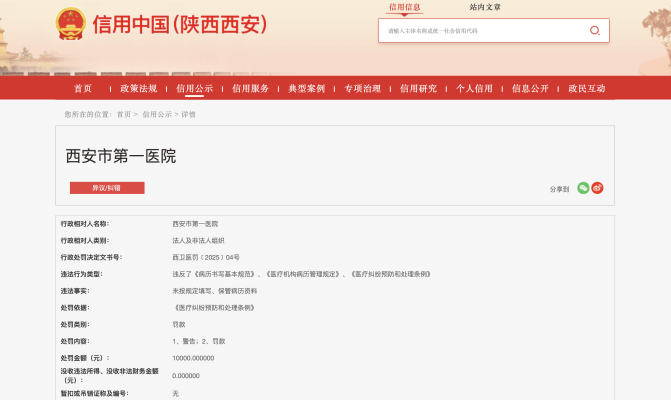Open the 信用服务 navigation item
This screenshot has height=400, width=671.
click(250, 89)
